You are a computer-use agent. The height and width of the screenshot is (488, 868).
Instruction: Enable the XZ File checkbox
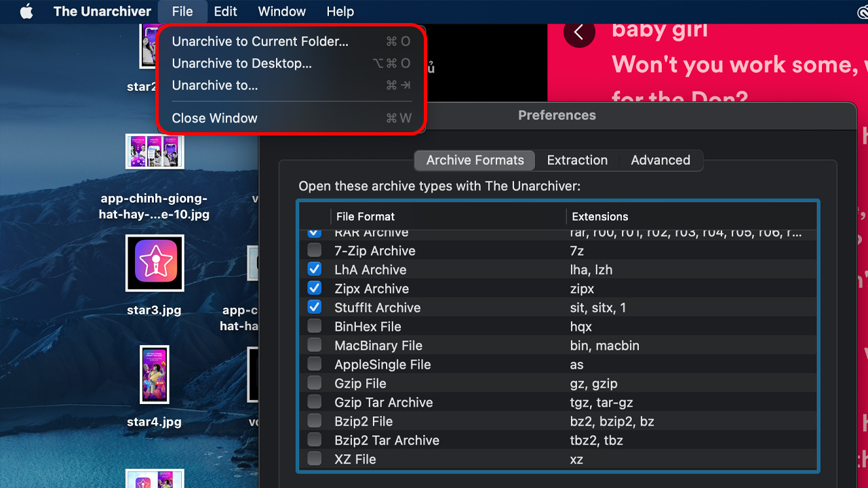point(314,459)
